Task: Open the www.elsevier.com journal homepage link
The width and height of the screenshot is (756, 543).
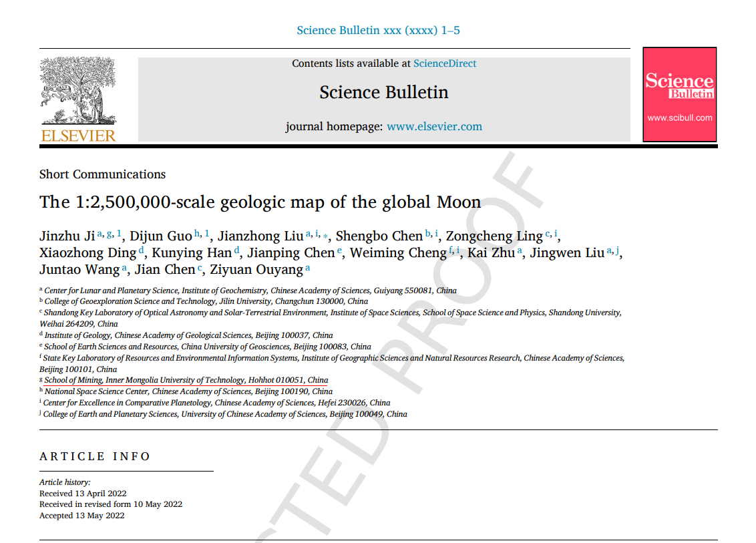Action: coord(434,126)
